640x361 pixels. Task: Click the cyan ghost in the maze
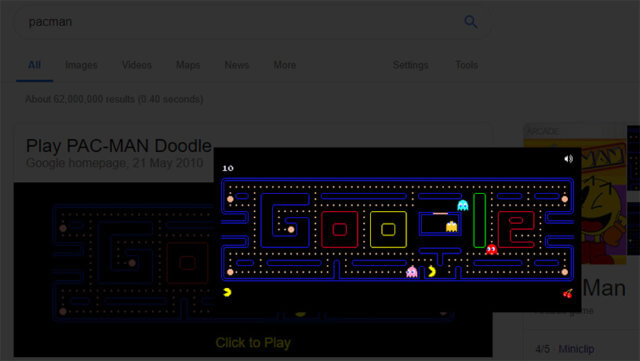[462, 205]
